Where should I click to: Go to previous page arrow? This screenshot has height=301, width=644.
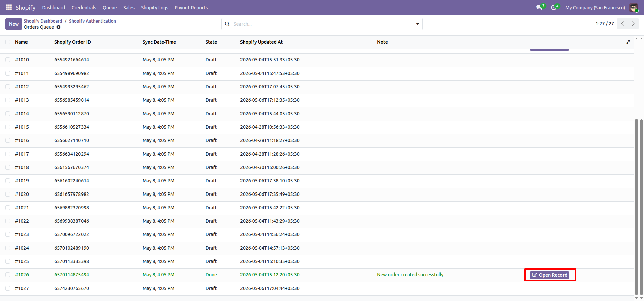click(622, 24)
